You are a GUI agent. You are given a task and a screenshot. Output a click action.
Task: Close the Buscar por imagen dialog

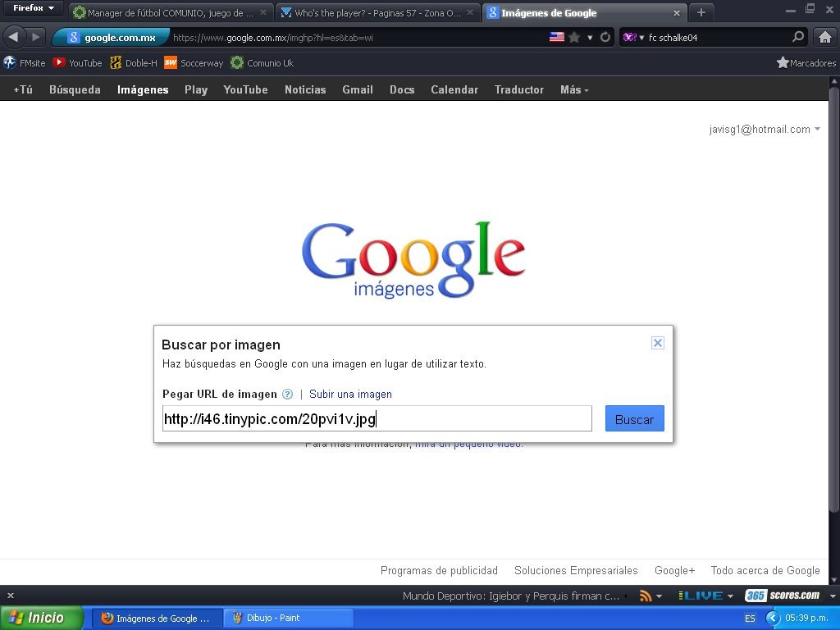658,343
